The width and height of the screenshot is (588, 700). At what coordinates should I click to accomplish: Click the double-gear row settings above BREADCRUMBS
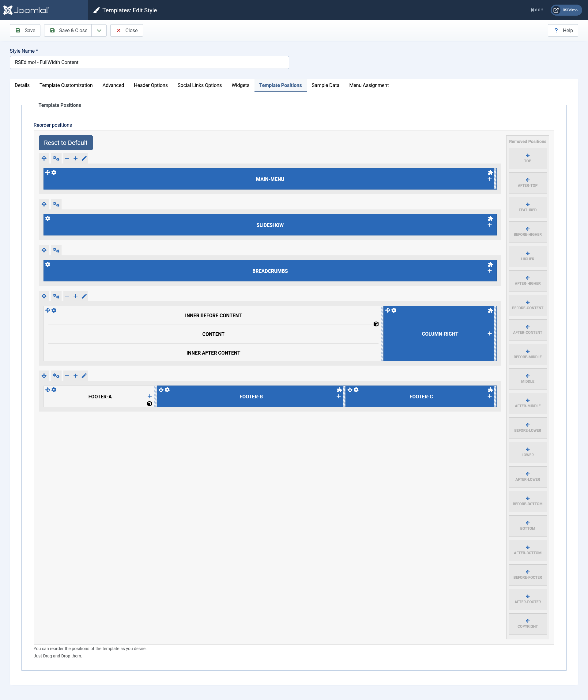coord(56,250)
